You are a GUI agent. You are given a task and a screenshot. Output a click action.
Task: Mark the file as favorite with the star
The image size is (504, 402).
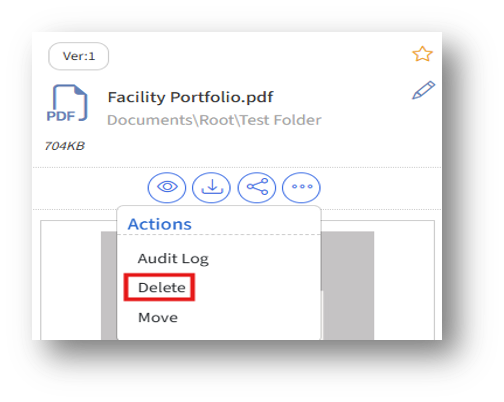click(x=422, y=54)
